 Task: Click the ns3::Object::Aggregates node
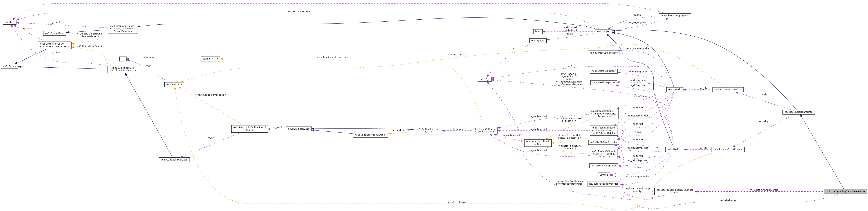pyautogui.click(x=675, y=16)
